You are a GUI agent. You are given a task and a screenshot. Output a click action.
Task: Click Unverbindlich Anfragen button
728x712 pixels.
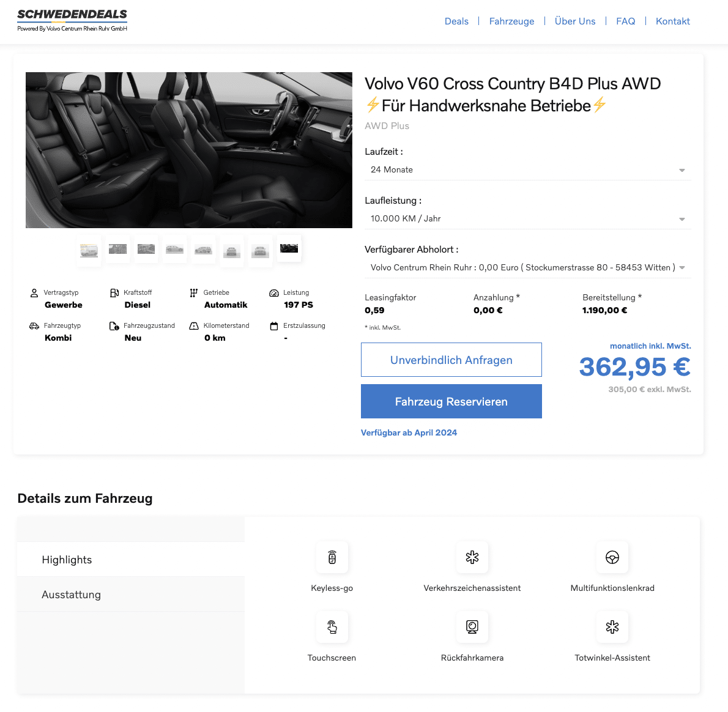(x=451, y=360)
